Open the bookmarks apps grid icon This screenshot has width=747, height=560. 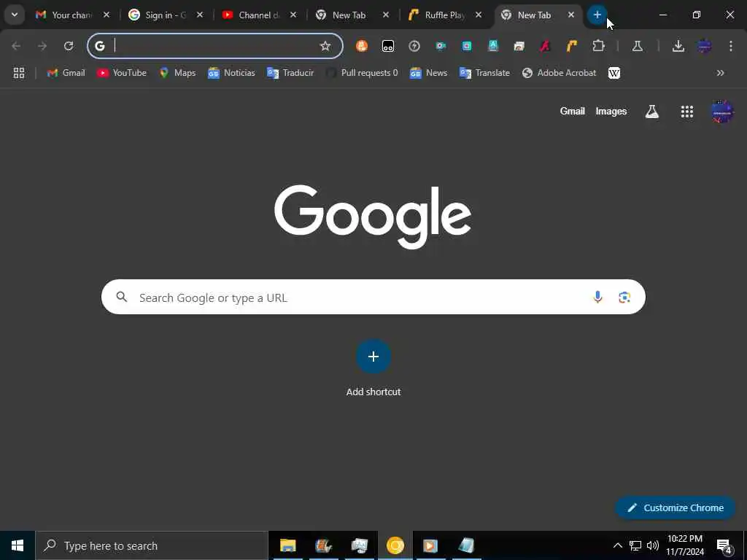[x=19, y=73]
